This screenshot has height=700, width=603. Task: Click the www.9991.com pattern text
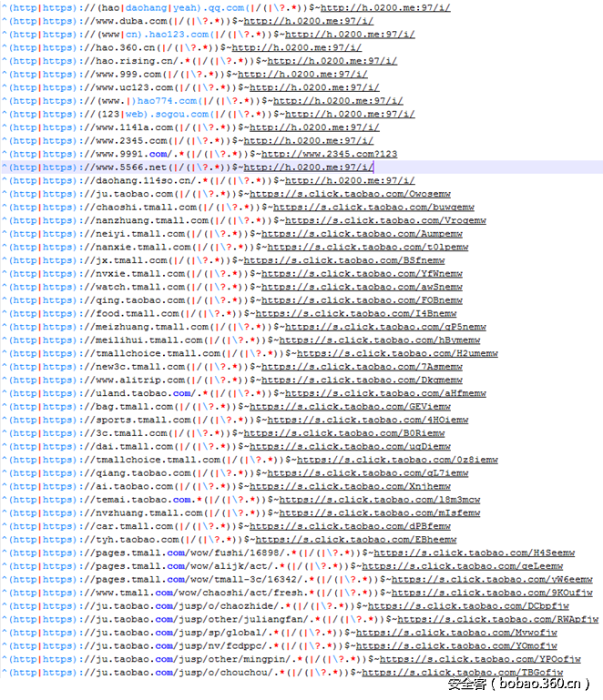(x=132, y=154)
